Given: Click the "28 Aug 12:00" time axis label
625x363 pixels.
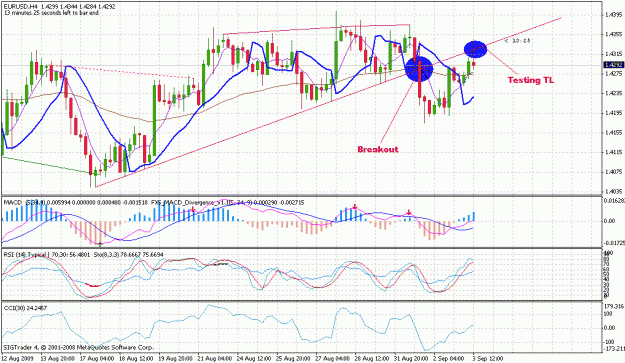Looking at the screenshot, I should pyautogui.click(x=373, y=358).
